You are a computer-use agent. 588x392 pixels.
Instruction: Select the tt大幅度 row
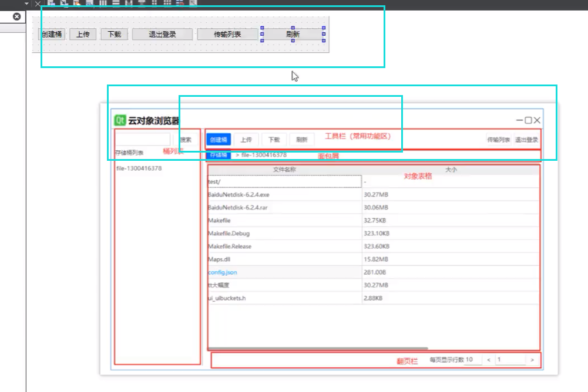click(x=374, y=285)
